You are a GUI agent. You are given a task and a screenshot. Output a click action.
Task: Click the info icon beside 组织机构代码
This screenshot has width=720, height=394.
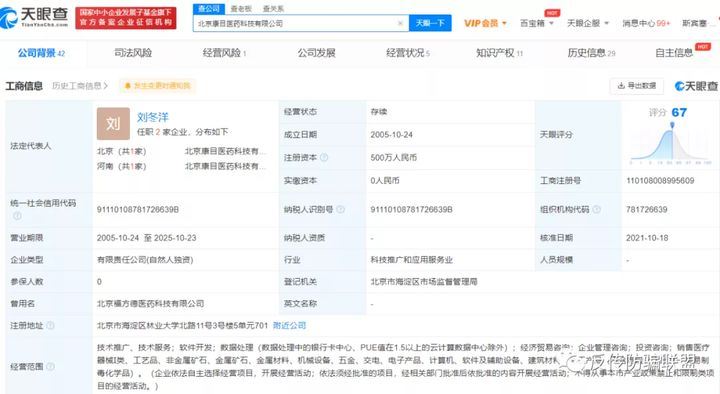[596, 209]
